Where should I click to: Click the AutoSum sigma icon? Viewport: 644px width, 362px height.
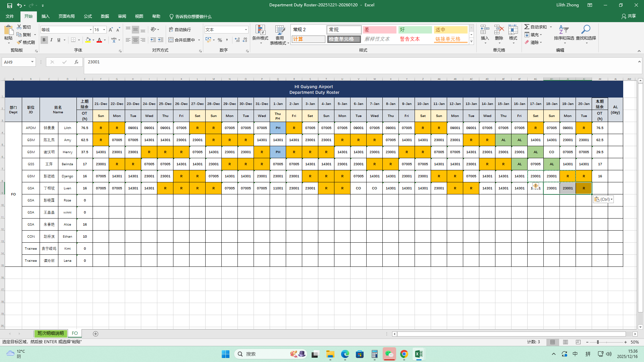pos(527,27)
